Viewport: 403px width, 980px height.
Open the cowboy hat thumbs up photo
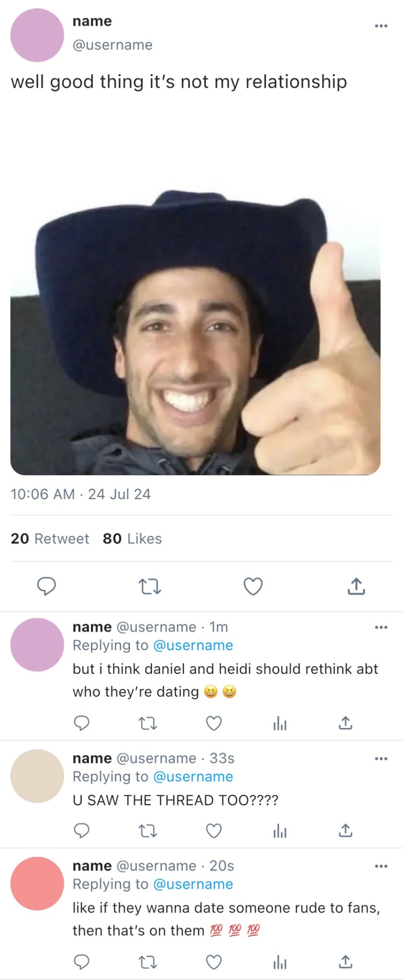click(195, 332)
